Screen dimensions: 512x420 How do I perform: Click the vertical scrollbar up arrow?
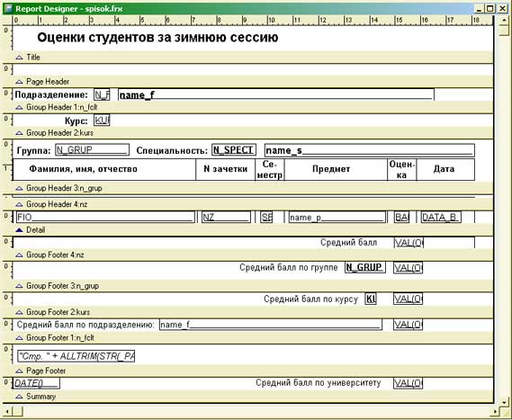pyautogui.click(x=504, y=20)
